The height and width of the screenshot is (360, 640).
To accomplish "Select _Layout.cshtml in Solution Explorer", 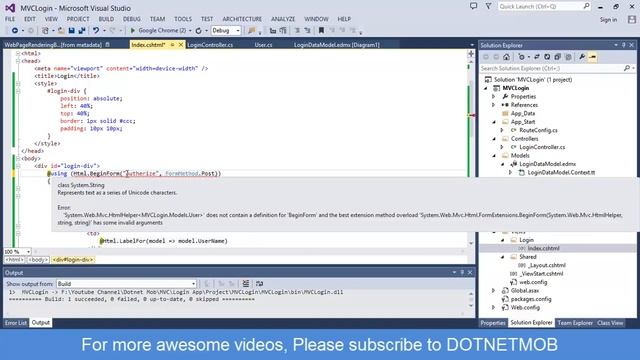I will pos(547,265).
